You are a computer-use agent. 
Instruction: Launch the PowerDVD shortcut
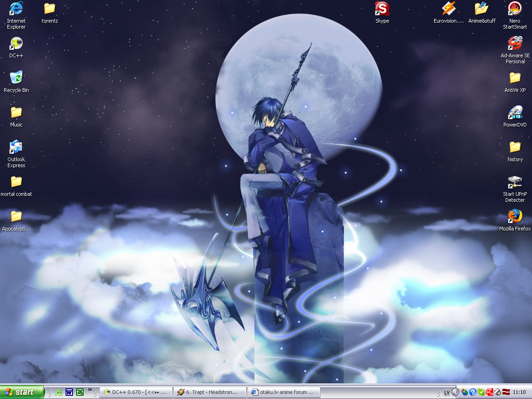[515, 117]
